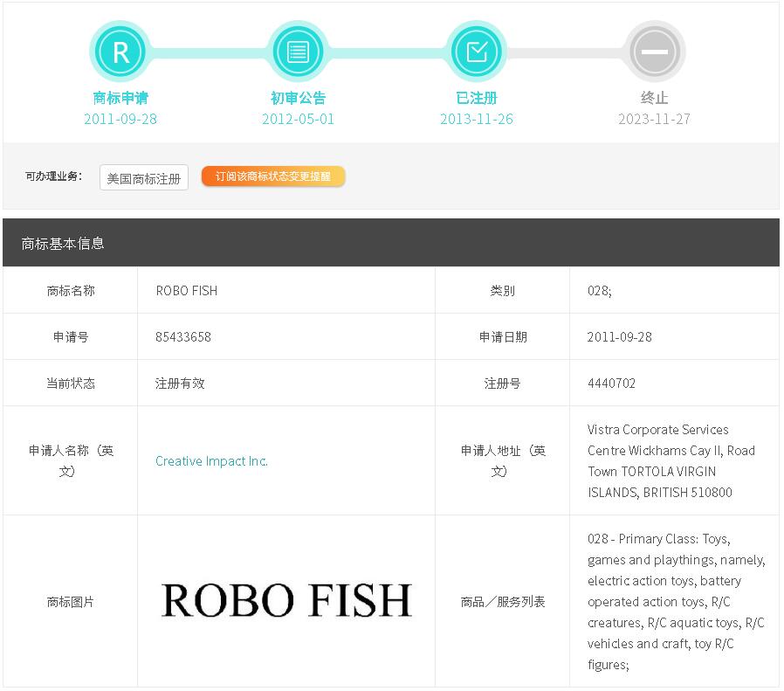Click the R trademark application step icon
This screenshot has height=691, width=784.
(120, 52)
